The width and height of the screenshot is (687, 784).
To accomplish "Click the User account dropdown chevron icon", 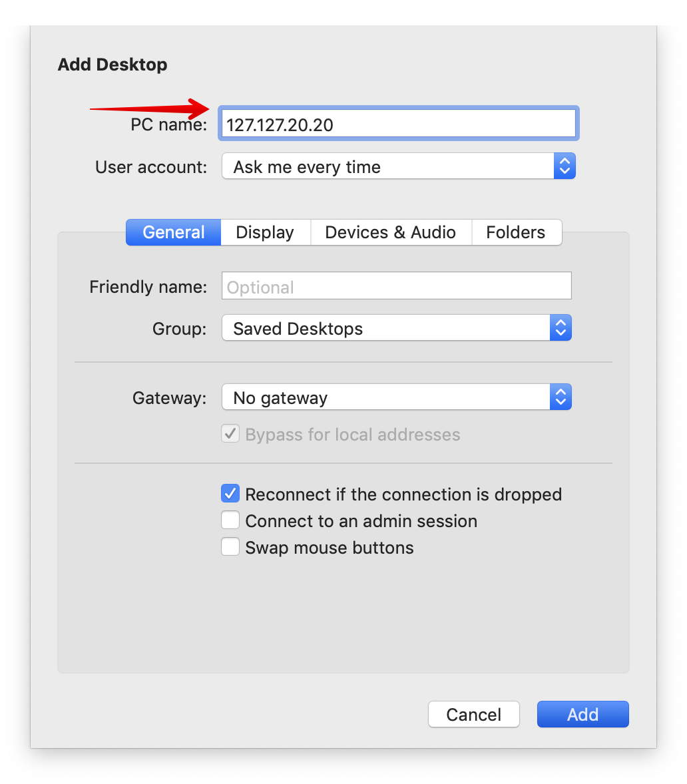I will (564, 166).
